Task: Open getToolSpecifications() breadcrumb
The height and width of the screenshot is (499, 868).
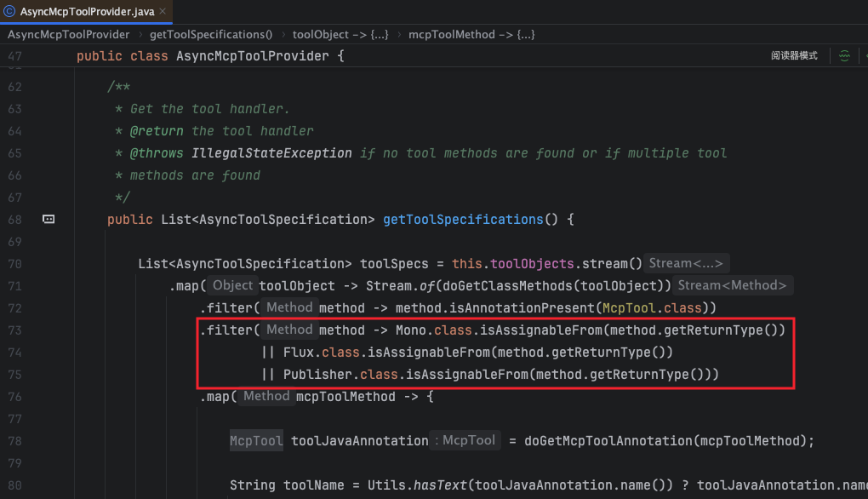Action: [210, 35]
